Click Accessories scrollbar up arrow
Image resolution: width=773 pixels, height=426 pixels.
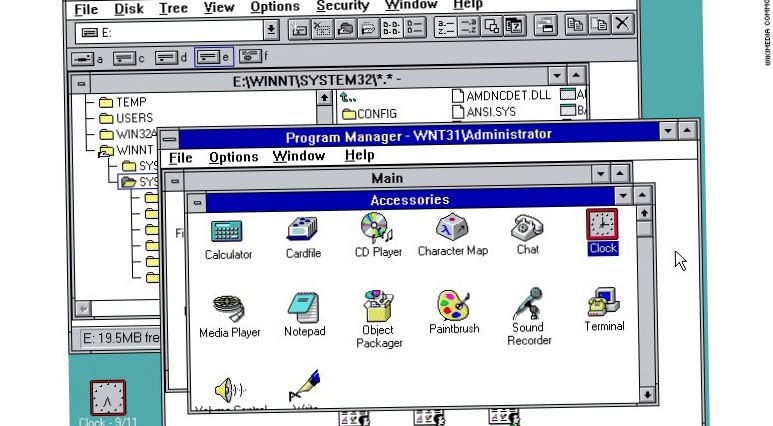[644, 213]
